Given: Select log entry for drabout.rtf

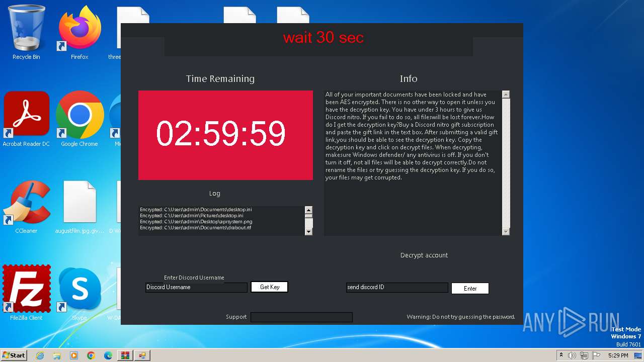Looking at the screenshot, I should [196, 228].
